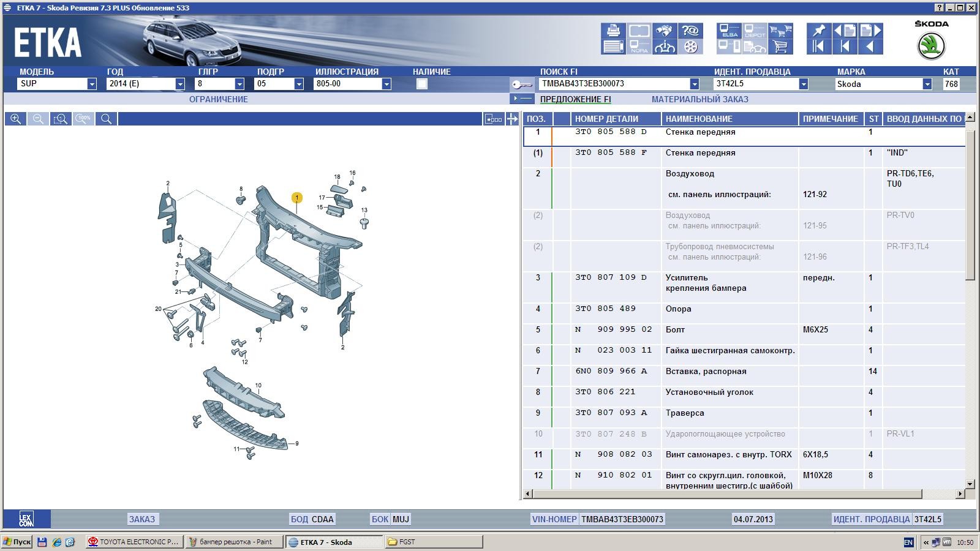Viewport: 980px width, 551px height.
Task: Click the ОГРАНИЧЕНИЕ link
Action: tap(218, 99)
